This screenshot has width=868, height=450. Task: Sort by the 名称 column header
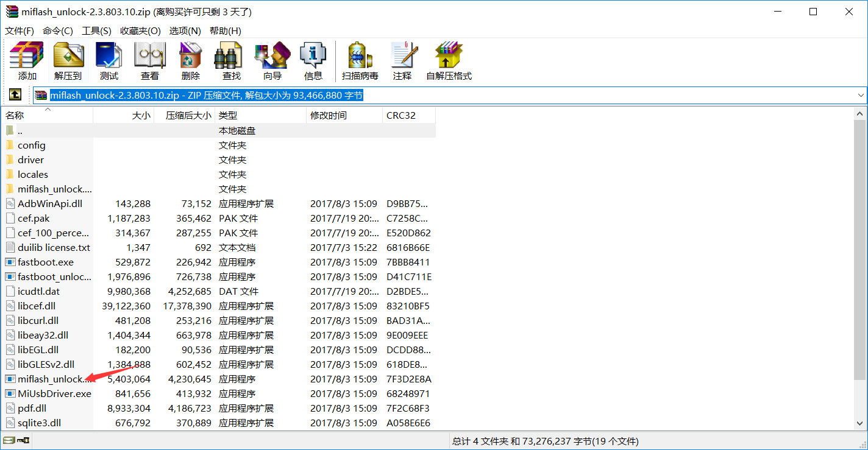48,115
